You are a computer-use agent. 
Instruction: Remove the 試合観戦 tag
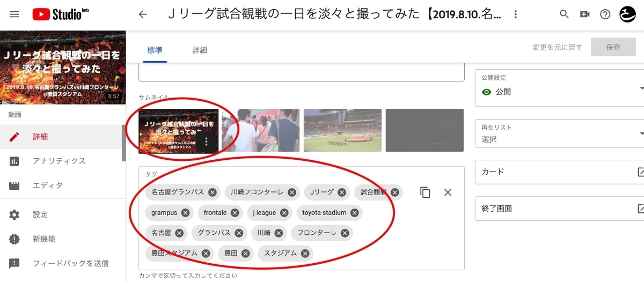coord(395,192)
